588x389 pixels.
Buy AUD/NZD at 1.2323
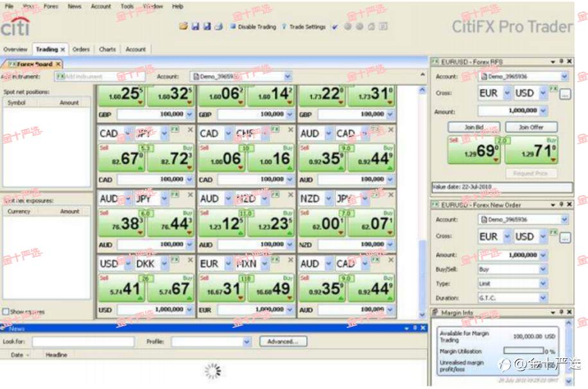[x=271, y=223]
